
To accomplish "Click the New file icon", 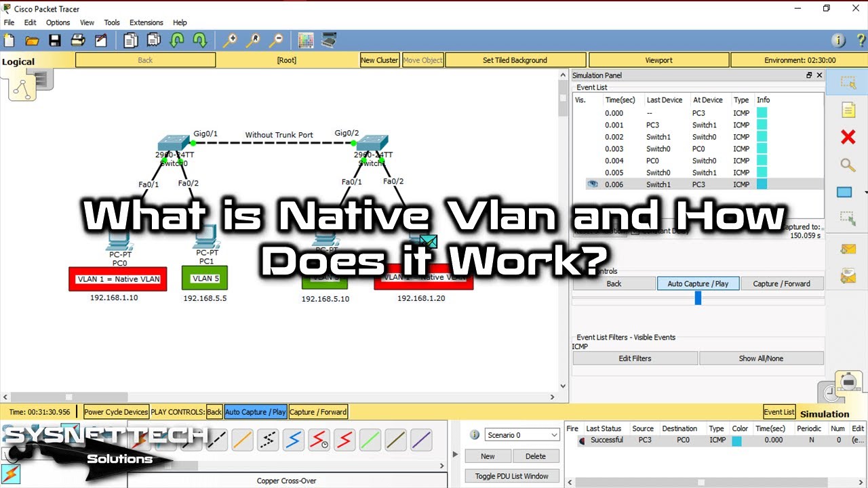I will 9,41.
